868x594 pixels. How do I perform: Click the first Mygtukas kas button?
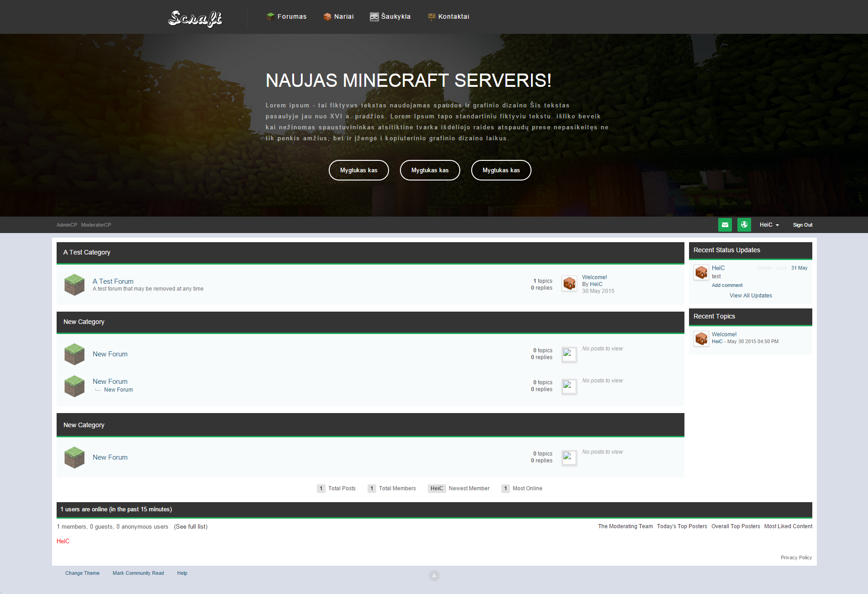pos(359,170)
